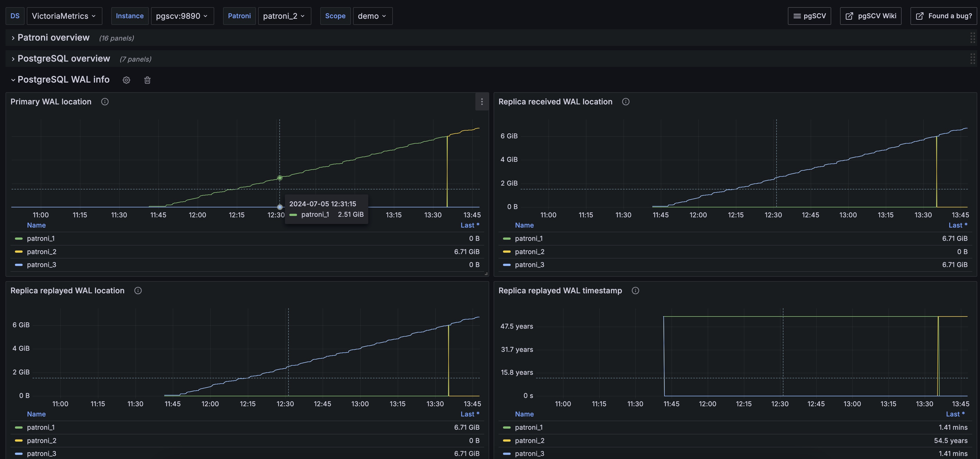Click the trash icon to delete WAL info row
This screenshot has width=980, height=459.
[x=147, y=80]
